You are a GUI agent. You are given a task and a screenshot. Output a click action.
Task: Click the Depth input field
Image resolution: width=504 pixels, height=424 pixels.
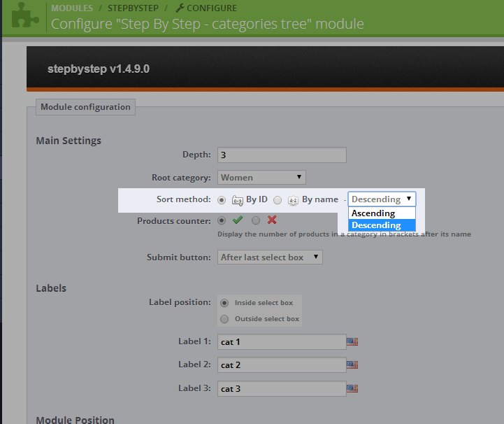(282, 155)
